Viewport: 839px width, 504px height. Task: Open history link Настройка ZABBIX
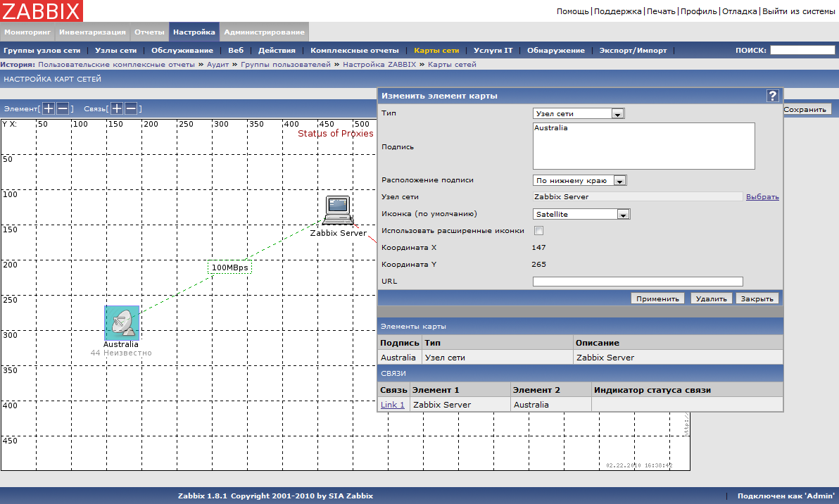point(379,64)
